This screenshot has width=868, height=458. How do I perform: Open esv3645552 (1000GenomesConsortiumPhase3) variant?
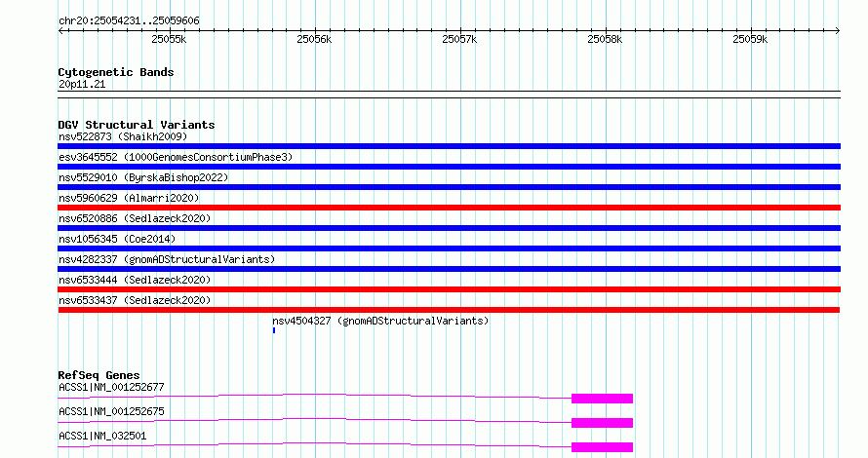176,157
